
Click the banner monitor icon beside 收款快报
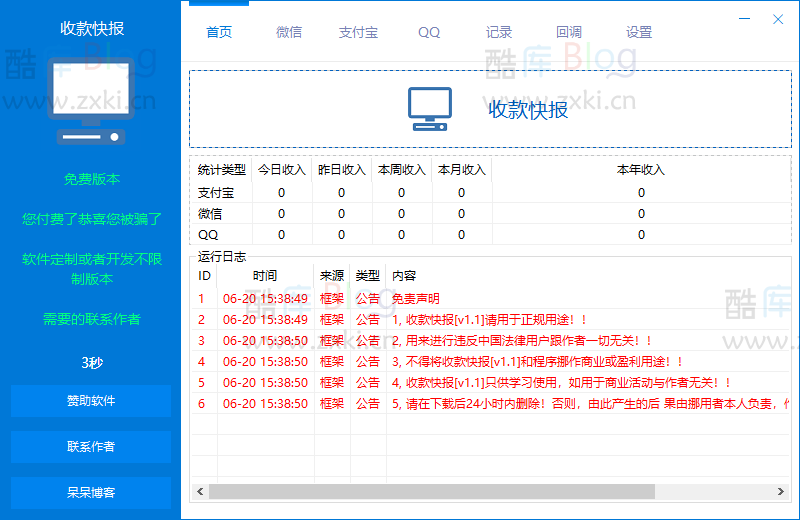click(430, 109)
